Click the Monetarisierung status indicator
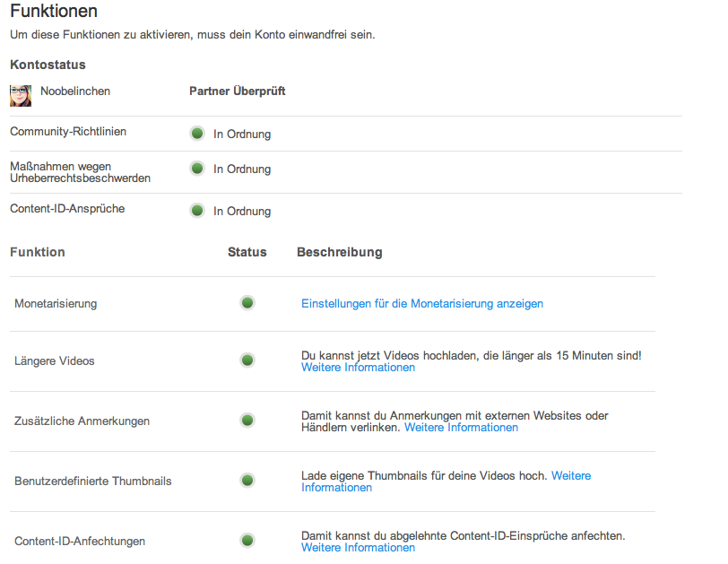This screenshot has height=564, width=728. (x=247, y=303)
